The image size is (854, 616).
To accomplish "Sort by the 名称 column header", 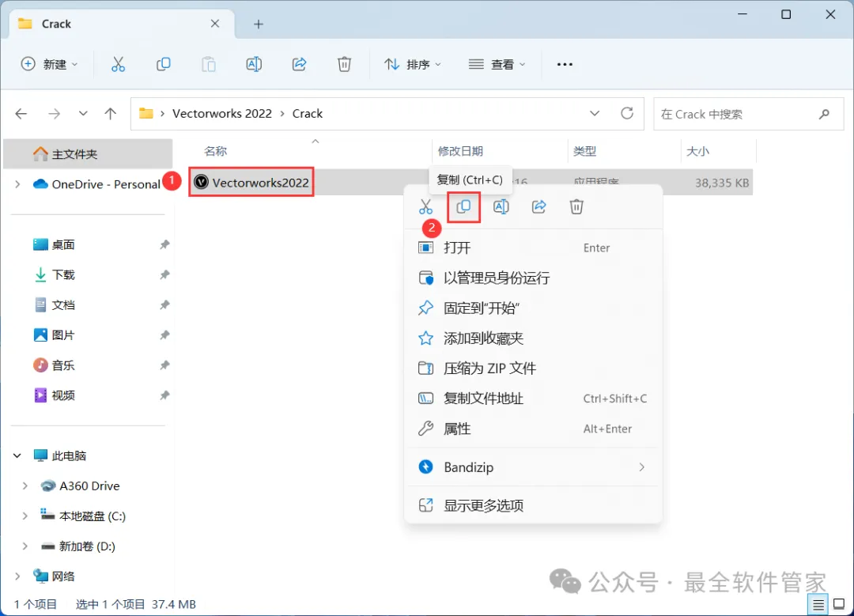I will coord(216,151).
